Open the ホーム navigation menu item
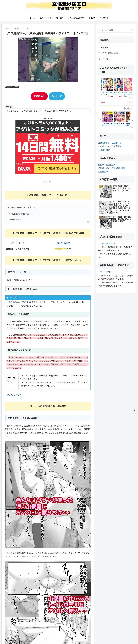Screen dimensions: 138x644 tap(32, 18)
